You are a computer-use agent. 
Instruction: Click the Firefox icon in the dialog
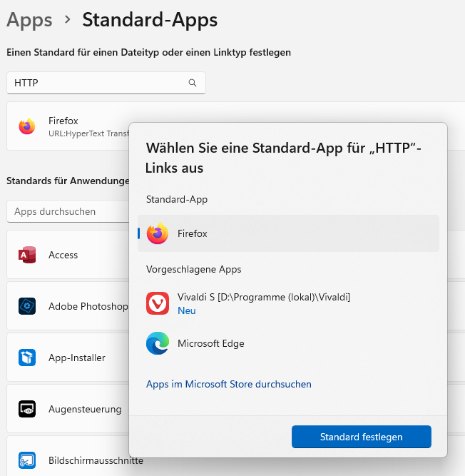tap(158, 233)
